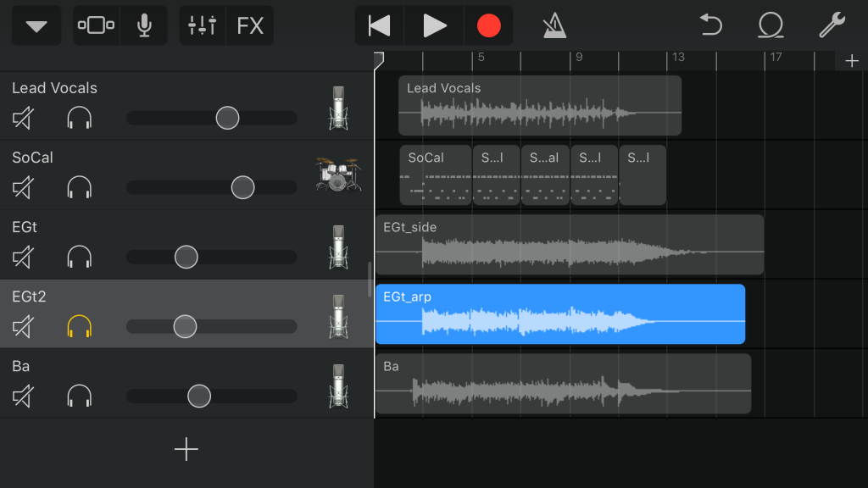The image size is (868, 488).
Task: Undo the last action
Action: pyautogui.click(x=710, y=26)
